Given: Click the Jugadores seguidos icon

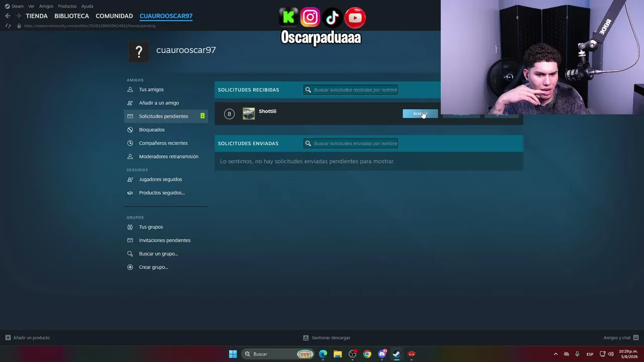Looking at the screenshot, I should pyautogui.click(x=130, y=179).
